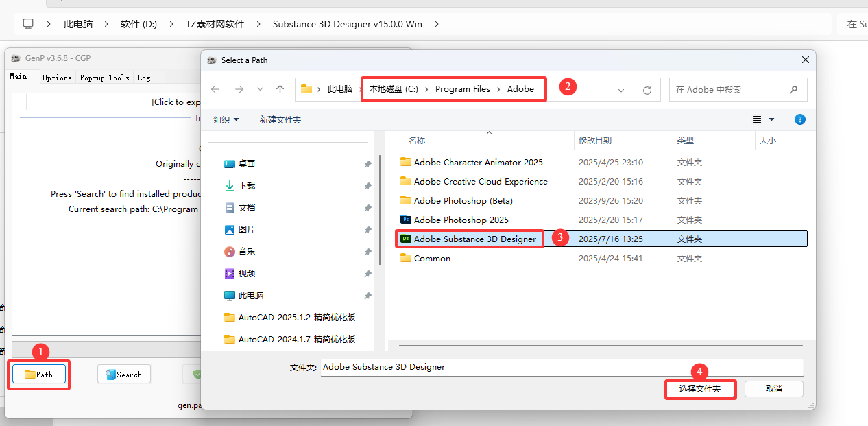Confirm with the 选择文件夹 button
This screenshot has width=868, height=426.
click(700, 389)
